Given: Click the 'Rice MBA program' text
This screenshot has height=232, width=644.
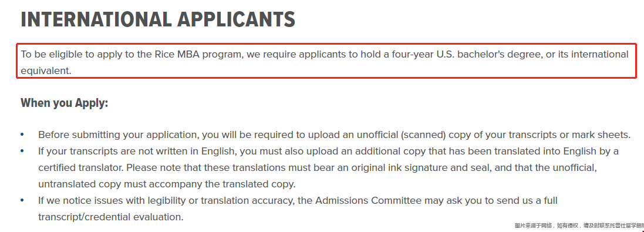Looking at the screenshot, I should pos(199,54).
